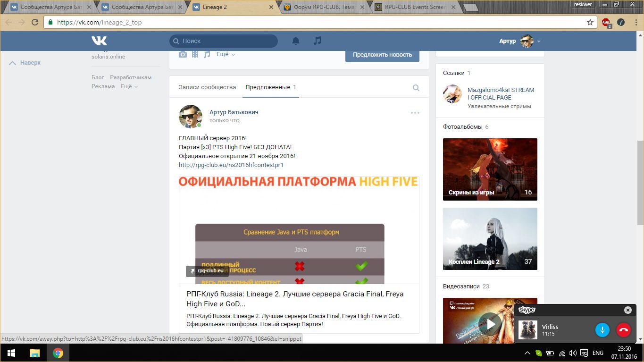Click the High Five comparison preview image
The width and height of the screenshot is (644, 362).
pos(299,230)
